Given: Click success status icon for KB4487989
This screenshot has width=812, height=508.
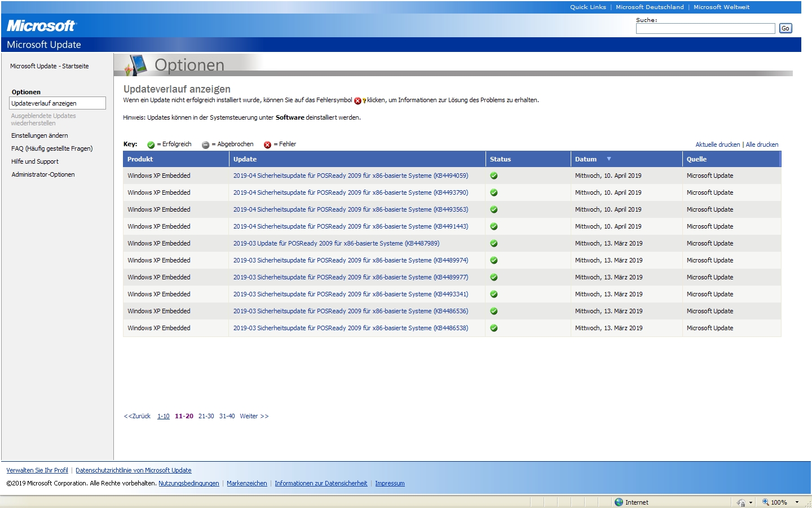Looking at the screenshot, I should coord(494,243).
